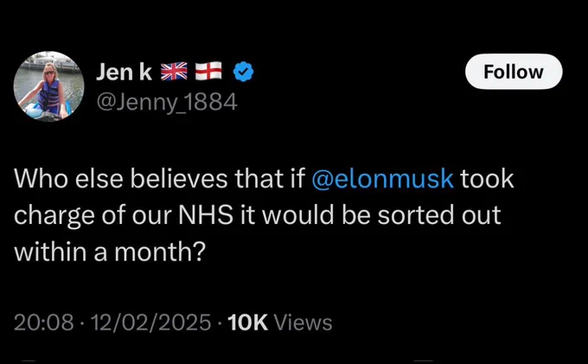Click the word took after the mention
This screenshot has width=588, height=364.
(487, 178)
